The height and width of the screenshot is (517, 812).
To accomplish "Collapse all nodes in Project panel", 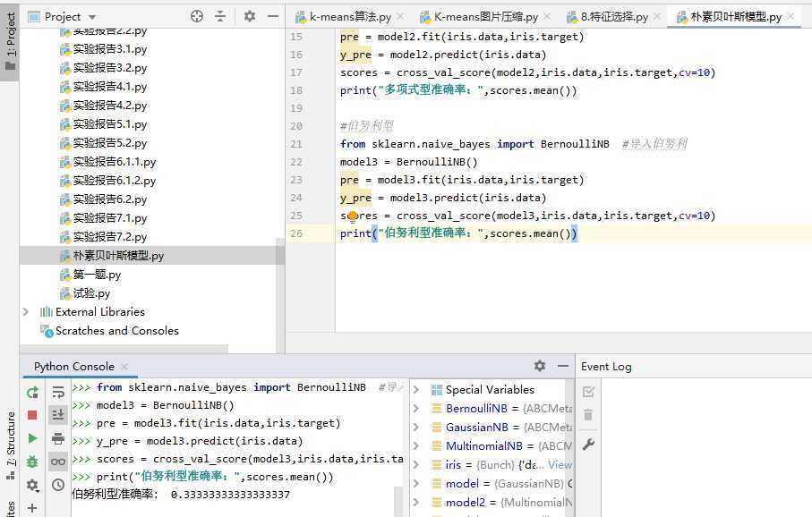I will point(220,17).
